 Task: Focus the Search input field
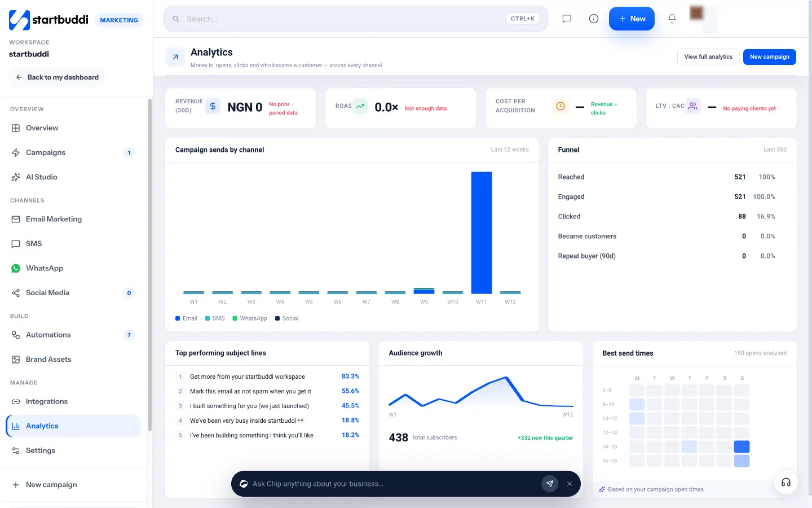(x=356, y=19)
